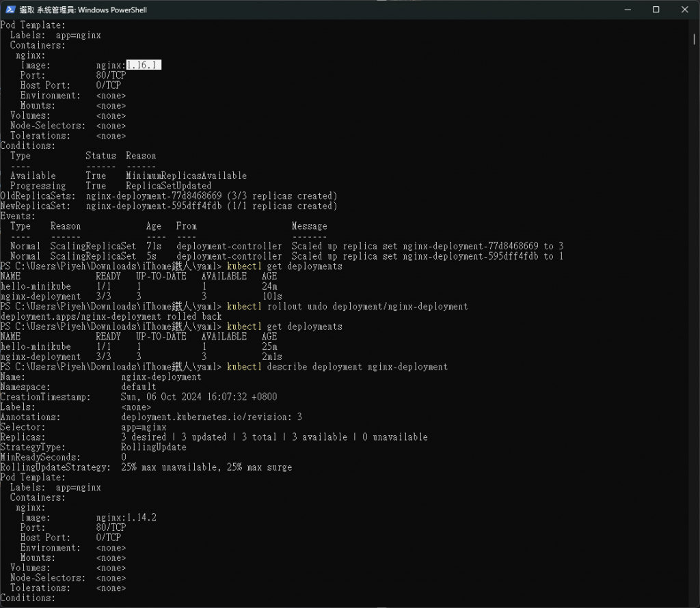The width and height of the screenshot is (700, 608).
Task: Click the highlighted 1.16.1 image version
Action: point(144,65)
